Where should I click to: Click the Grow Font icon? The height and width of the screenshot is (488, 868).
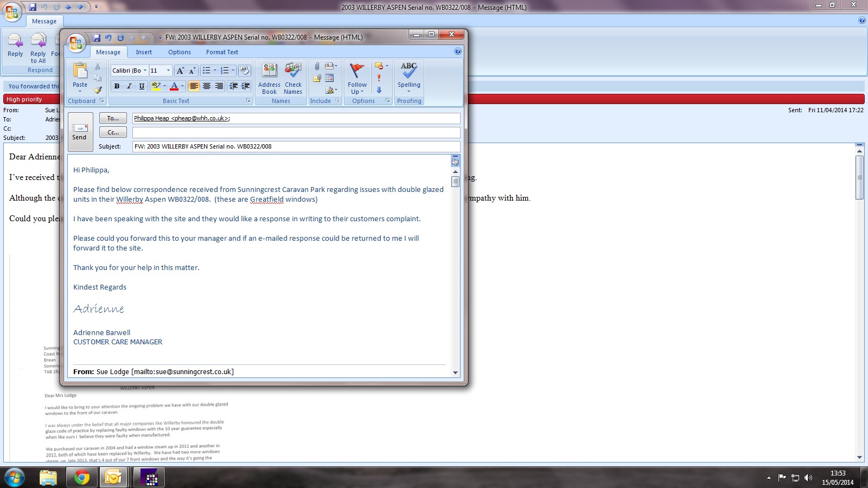[x=180, y=70]
